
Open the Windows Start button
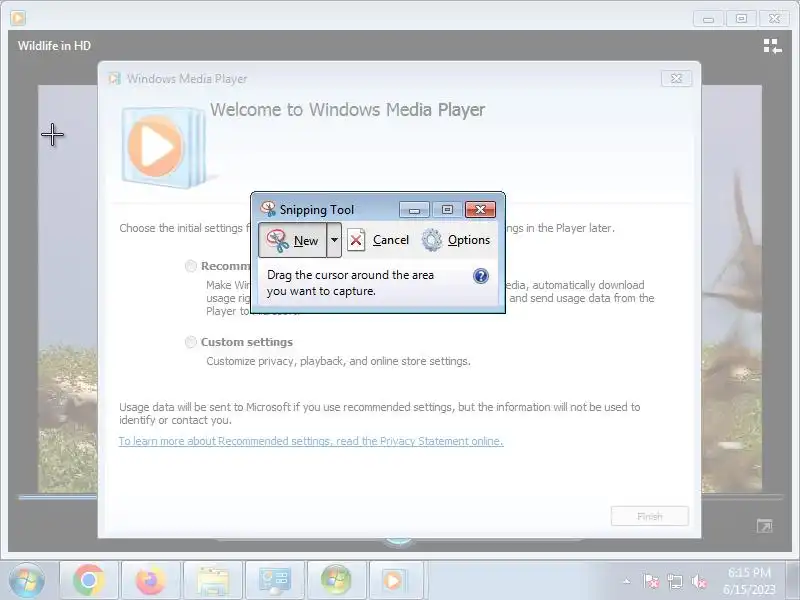point(27,580)
